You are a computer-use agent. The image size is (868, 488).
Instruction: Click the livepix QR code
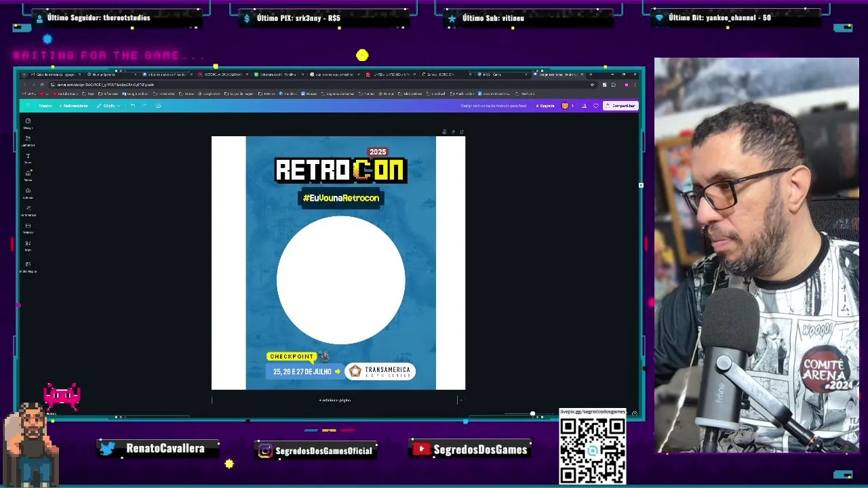[x=593, y=451]
